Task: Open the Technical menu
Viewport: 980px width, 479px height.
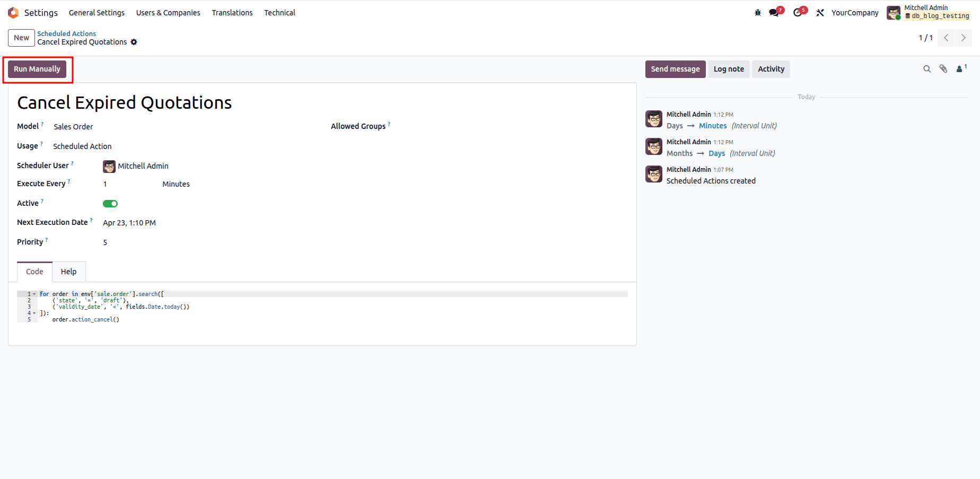Action: pos(279,12)
